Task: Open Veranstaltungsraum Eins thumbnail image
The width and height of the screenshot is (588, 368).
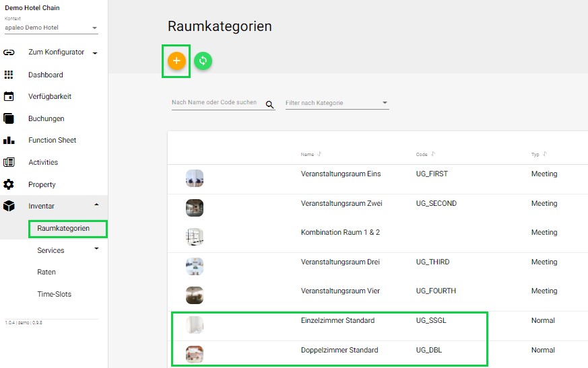Action: coord(195,178)
